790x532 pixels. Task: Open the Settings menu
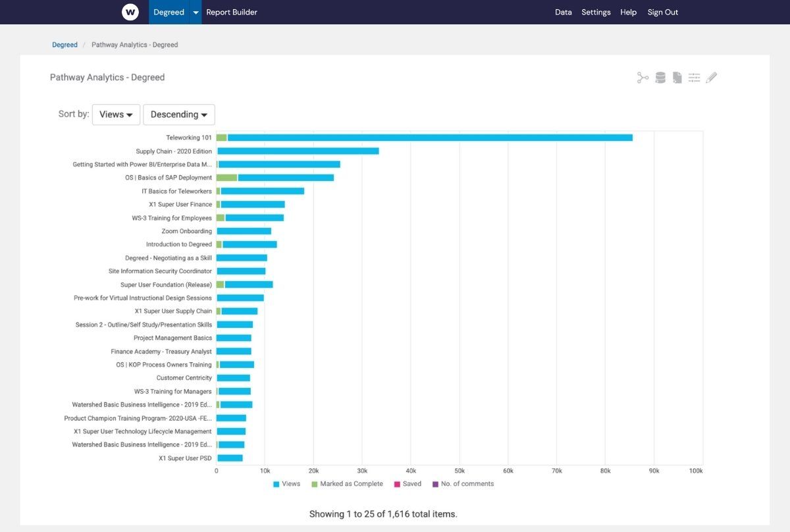pyautogui.click(x=596, y=12)
